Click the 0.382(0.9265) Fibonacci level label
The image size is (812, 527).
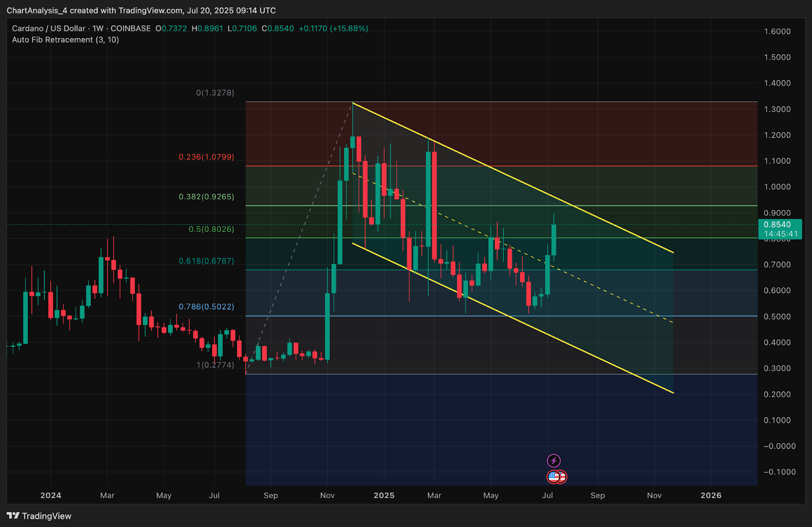coord(206,197)
